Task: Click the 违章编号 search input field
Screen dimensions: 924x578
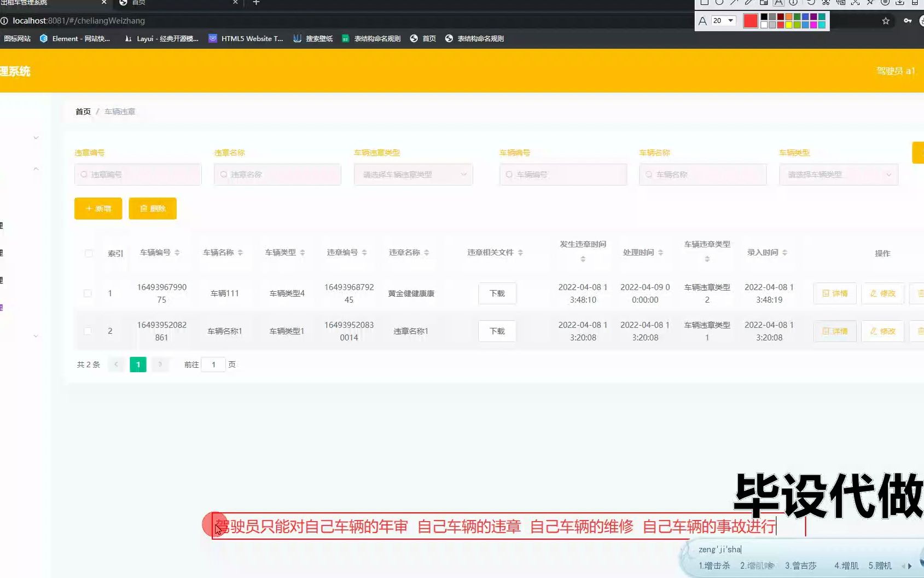Action: (x=137, y=174)
